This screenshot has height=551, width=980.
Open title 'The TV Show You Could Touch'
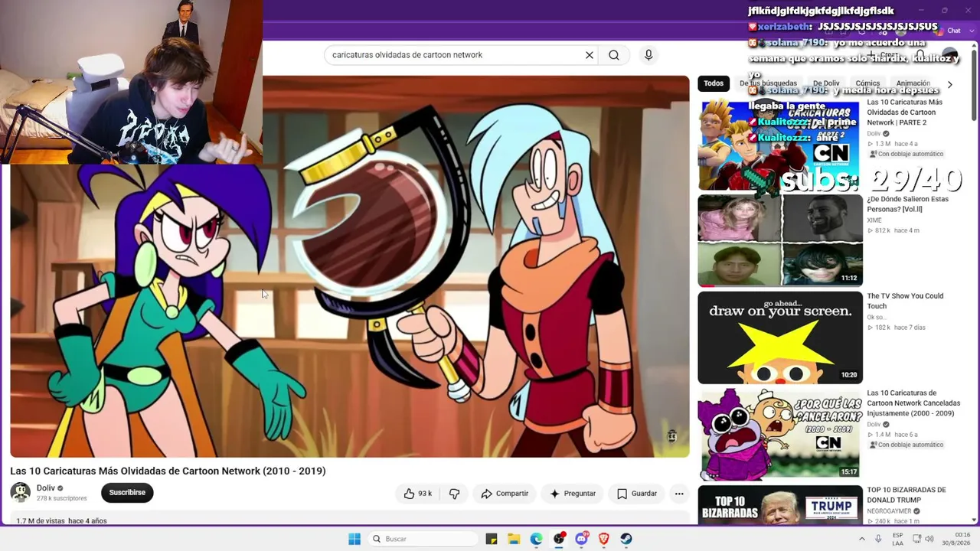click(x=905, y=301)
